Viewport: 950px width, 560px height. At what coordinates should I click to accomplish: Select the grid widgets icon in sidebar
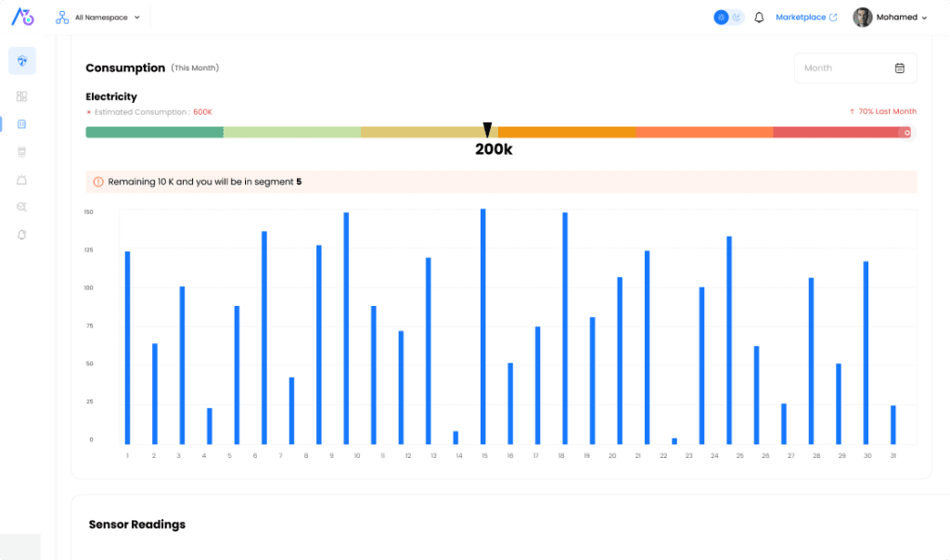22,96
